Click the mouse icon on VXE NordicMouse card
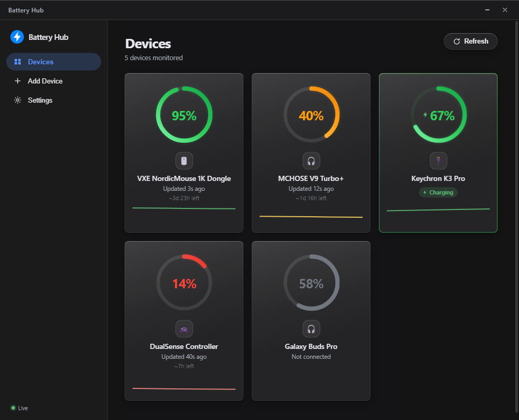This screenshot has height=420, width=519. click(x=184, y=161)
